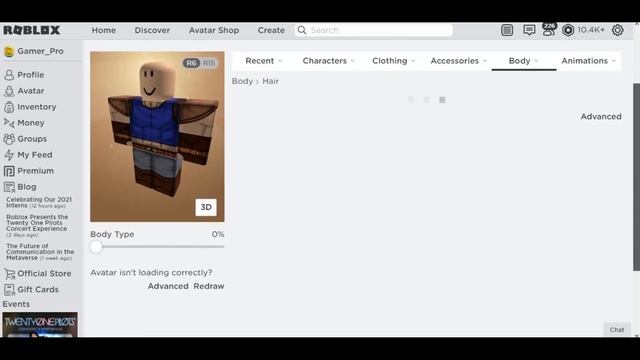Viewport: 640px width, 360px height.
Task: Open Groups in the sidebar
Action: tap(32, 139)
